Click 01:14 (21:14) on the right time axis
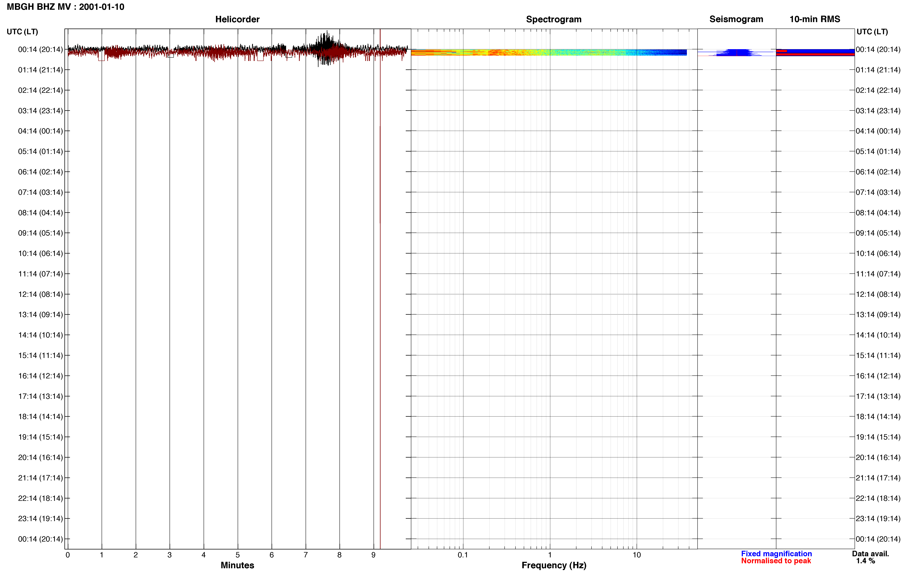The height and width of the screenshot is (578, 924). [878, 70]
